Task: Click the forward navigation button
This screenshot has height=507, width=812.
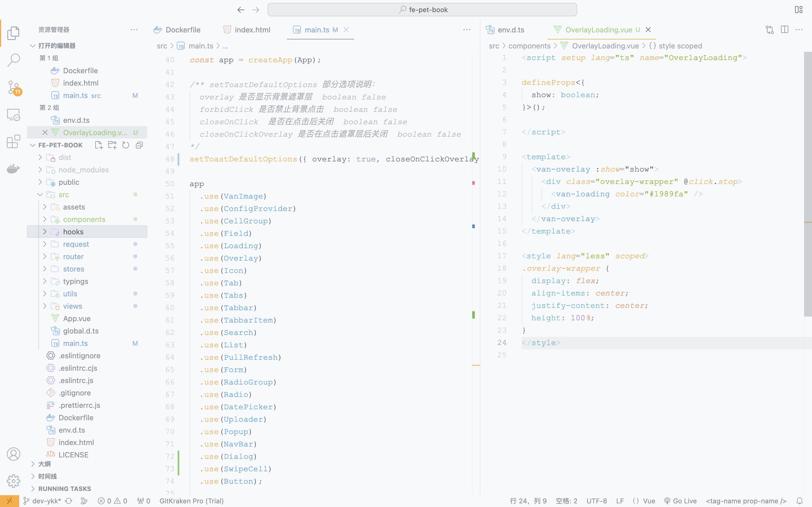Action: point(255,9)
